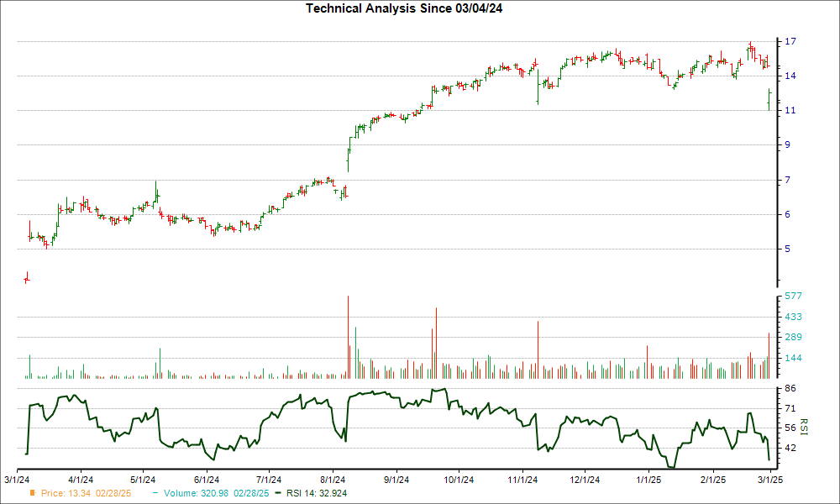The height and width of the screenshot is (504, 840).
Task: Click the 'Price: 13.34 02/28/25' legend text
Action: (x=86, y=493)
